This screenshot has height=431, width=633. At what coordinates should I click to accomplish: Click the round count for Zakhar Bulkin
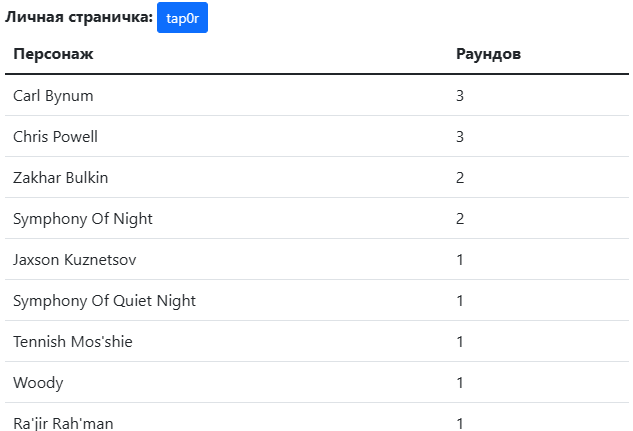pos(460,178)
